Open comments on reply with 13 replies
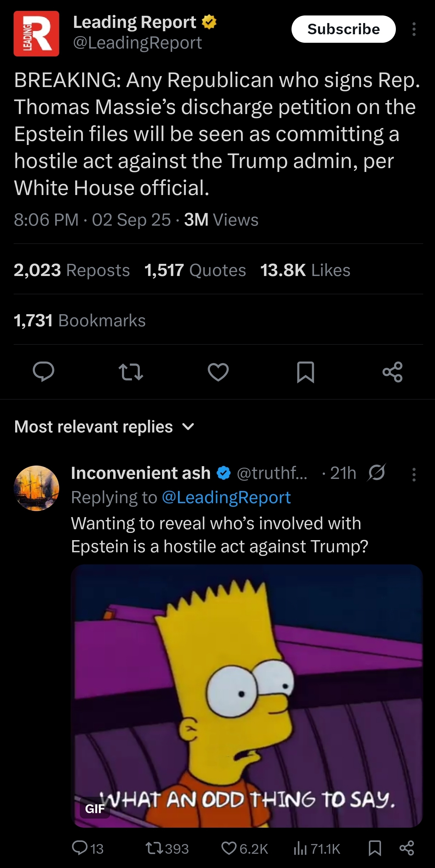Viewport: 435px width, 868px height. pyautogui.click(x=88, y=849)
